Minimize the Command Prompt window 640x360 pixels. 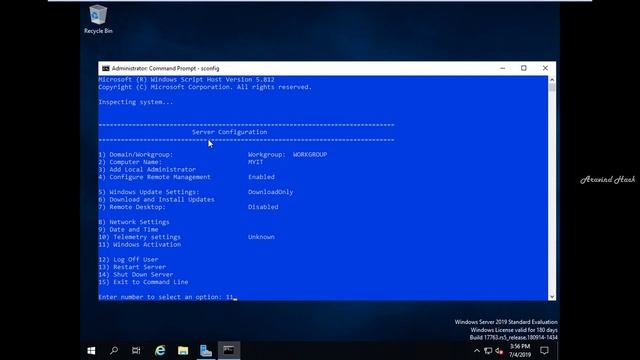coord(502,68)
